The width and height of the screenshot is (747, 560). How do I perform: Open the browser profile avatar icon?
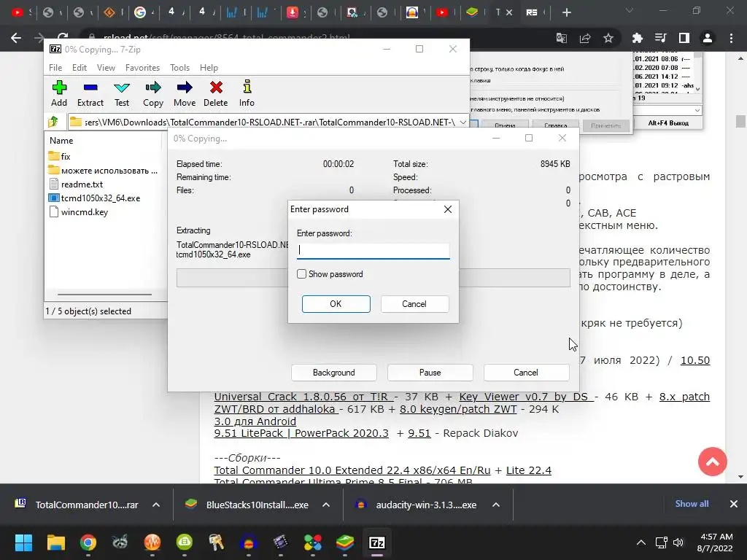[708, 38]
